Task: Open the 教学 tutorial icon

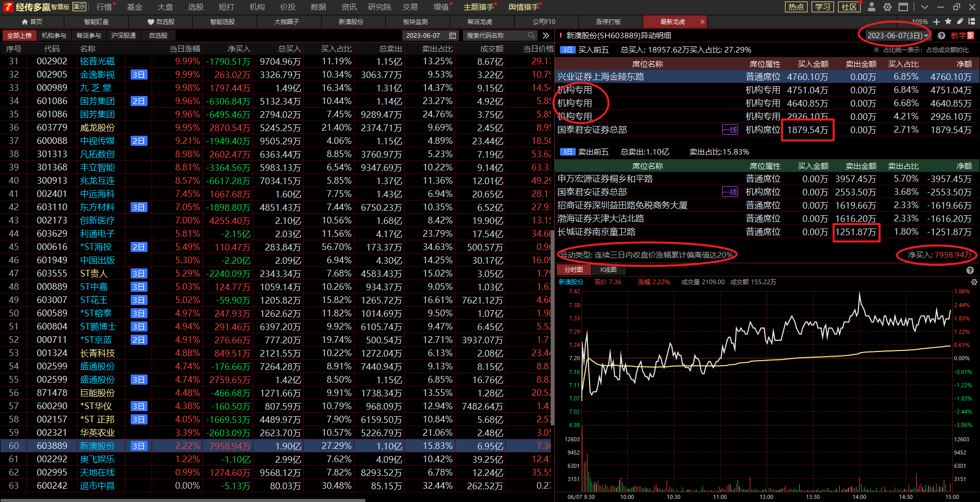Action: click(963, 36)
